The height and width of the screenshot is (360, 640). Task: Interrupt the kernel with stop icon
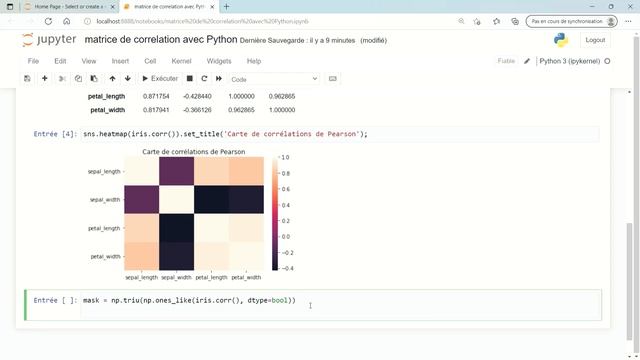click(x=190, y=78)
